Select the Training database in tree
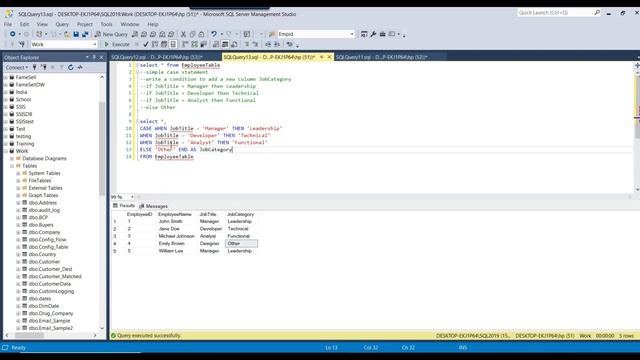Screen dimensions: 640x360 (x=24, y=144)
